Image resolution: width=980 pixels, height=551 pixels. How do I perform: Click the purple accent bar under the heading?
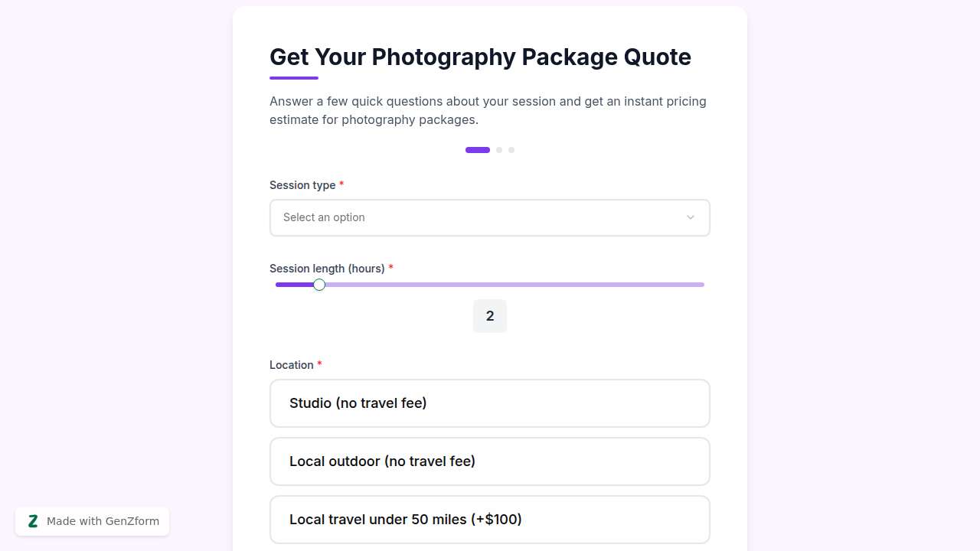click(x=293, y=77)
